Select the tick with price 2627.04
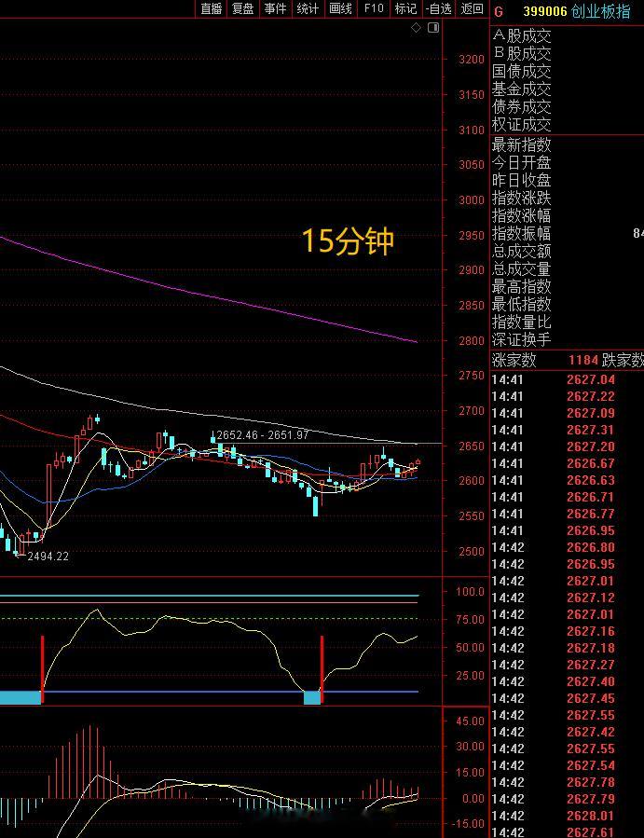This screenshot has width=644, height=838. [x=568, y=380]
